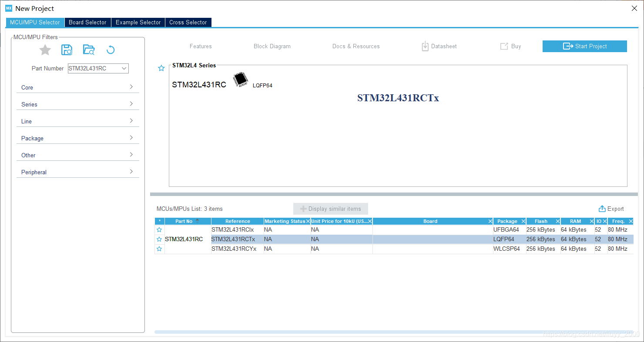Click the splitter bar above MCUs list

[x=394, y=194]
